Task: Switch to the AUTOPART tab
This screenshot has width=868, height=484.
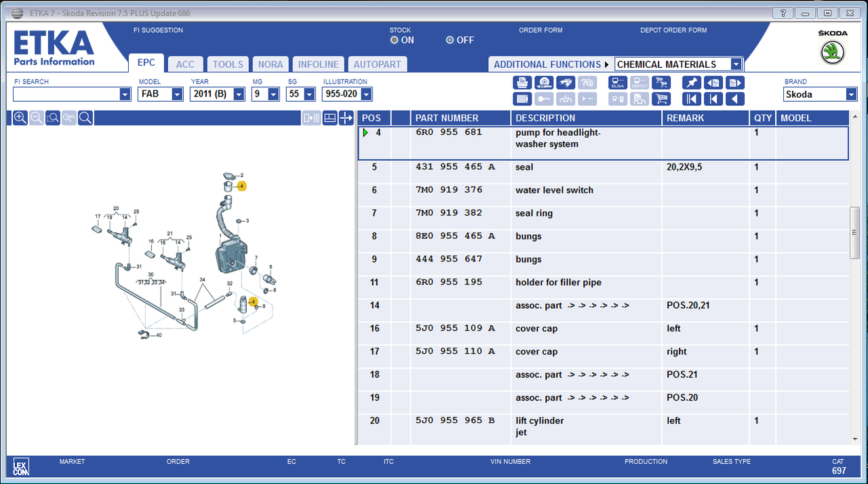Action: pos(378,64)
